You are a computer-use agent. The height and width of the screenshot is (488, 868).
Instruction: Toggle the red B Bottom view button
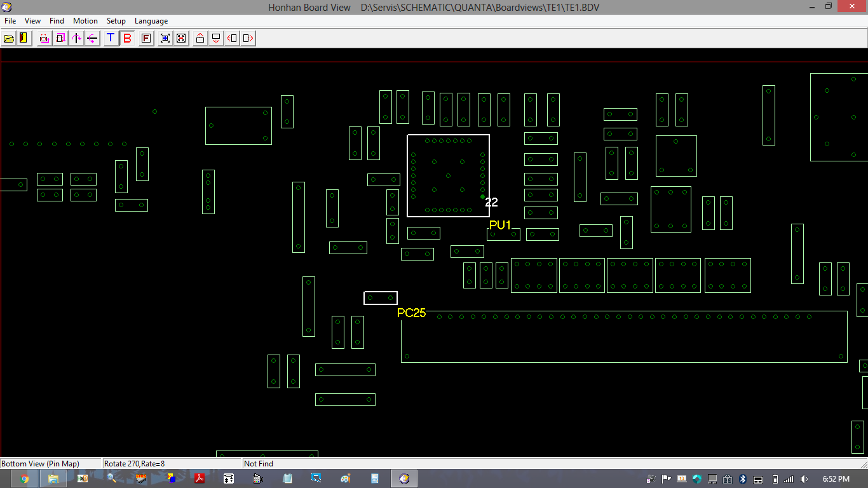[x=127, y=38]
